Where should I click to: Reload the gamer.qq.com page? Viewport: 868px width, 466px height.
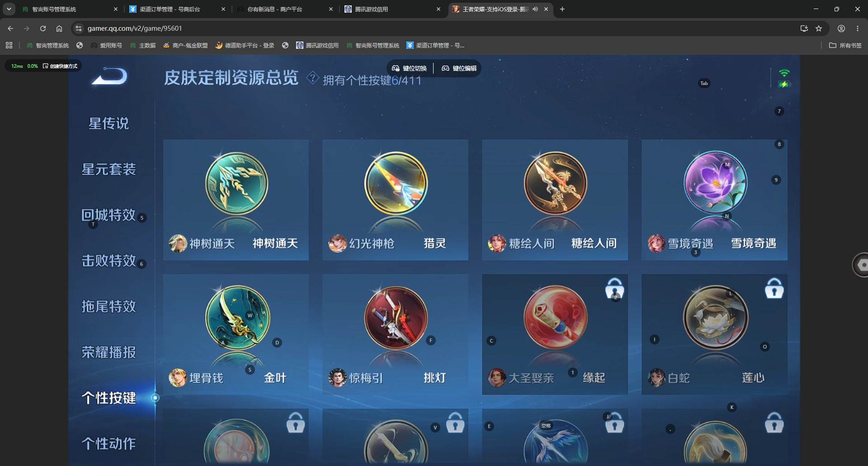pyautogui.click(x=43, y=28)
